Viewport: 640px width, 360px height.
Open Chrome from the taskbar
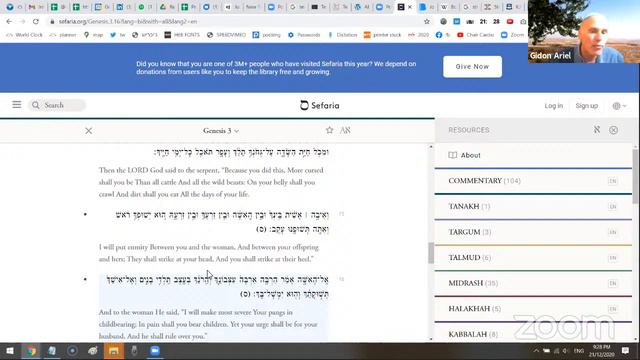pyautogui.click(x=31, y=351)
